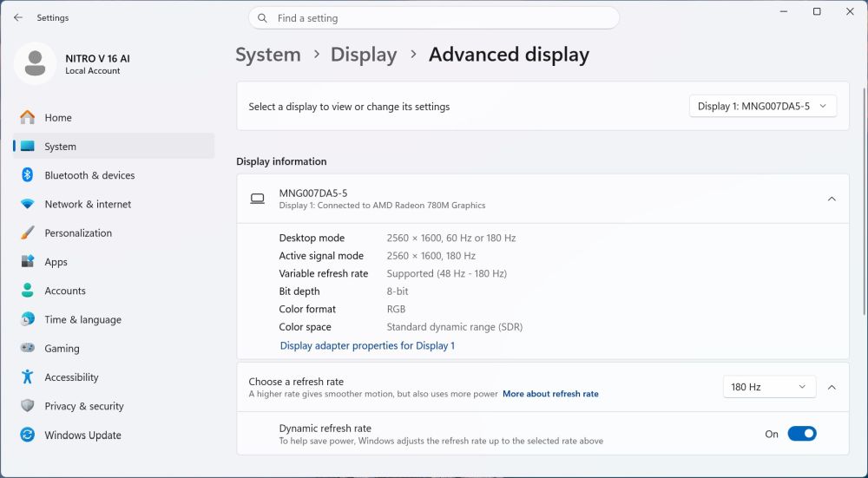Open the Gaming settings section

coord(114,348)
